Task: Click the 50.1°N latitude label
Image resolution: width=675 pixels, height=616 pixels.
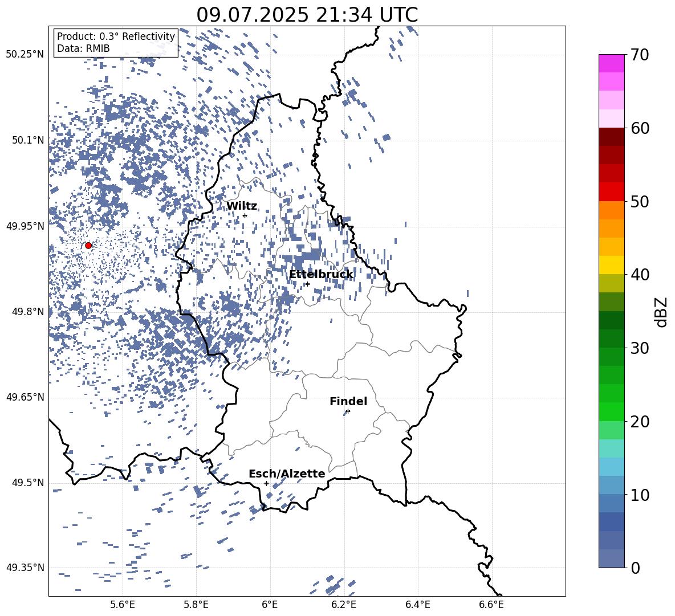Action: coord(28,140)
